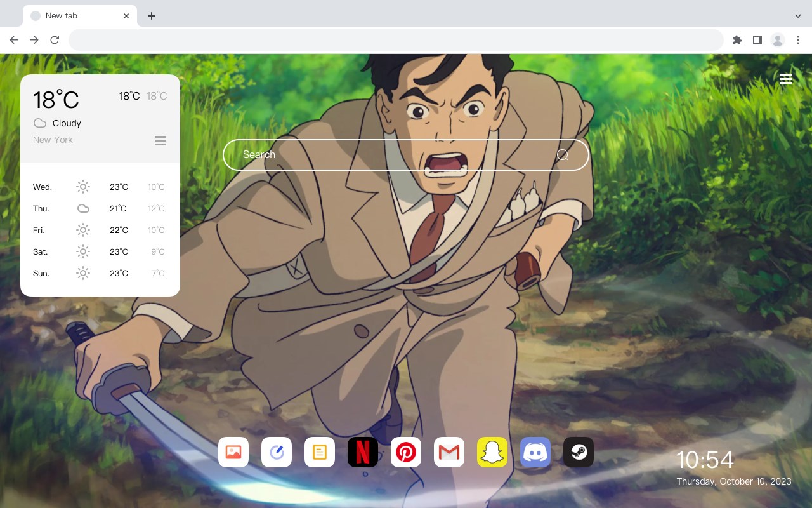This screenshot has width=812, height=508.
Task: Launch the Steam shortcut
Action: pyautogui.click(x=579, y=452)
